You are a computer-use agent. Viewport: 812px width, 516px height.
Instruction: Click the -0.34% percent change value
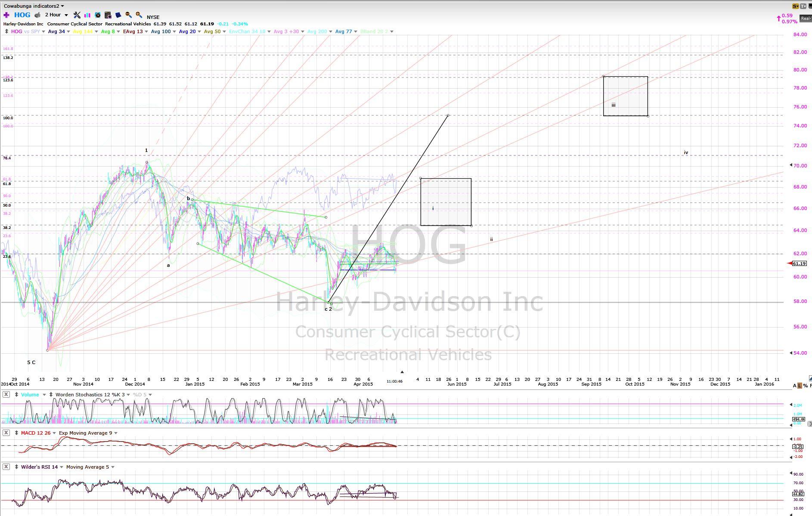click(x=240, y=24)
